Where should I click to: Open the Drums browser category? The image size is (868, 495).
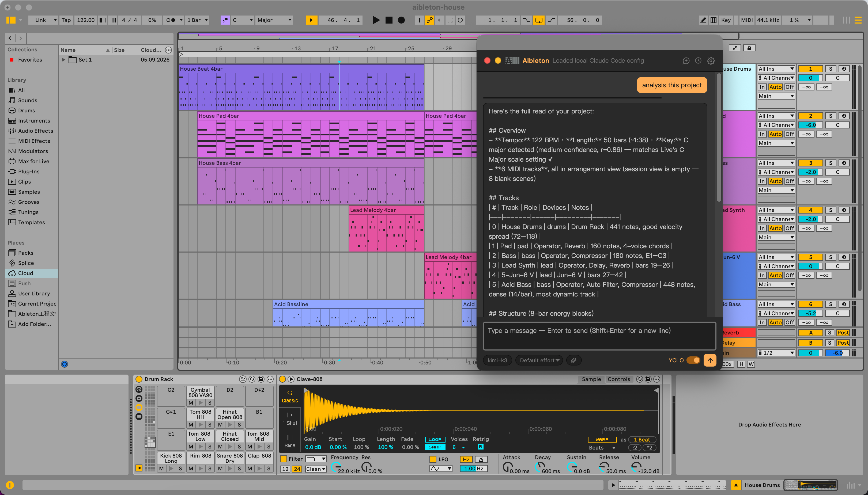(26, 111)
